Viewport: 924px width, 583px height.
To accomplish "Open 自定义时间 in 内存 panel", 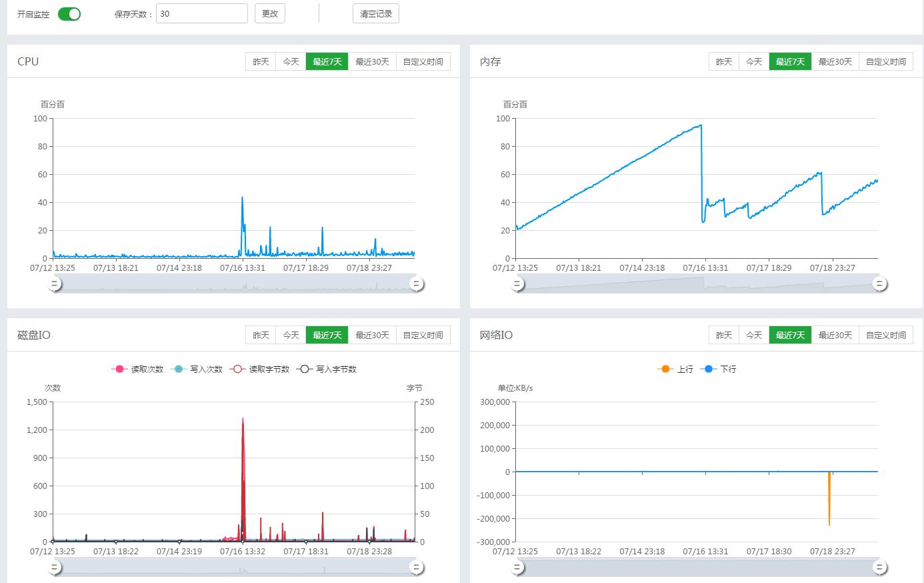I will pyautogui.click(x=886, y=61).
